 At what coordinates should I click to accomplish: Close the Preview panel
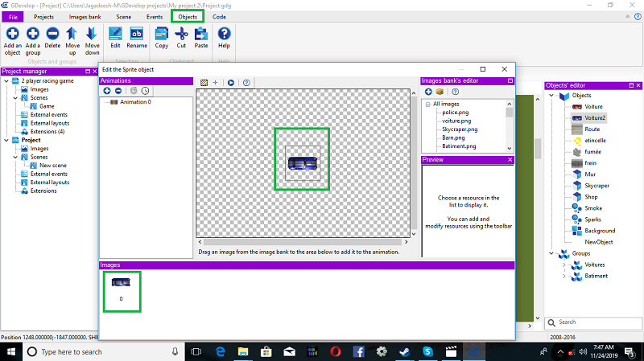pos(510,159)
